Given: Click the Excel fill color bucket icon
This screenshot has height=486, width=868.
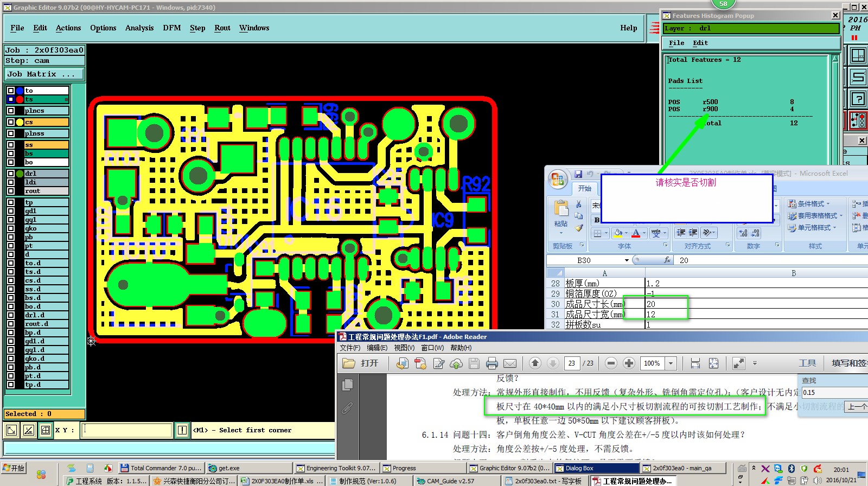Looking at the screenshot, I should (x=618, y=233).
